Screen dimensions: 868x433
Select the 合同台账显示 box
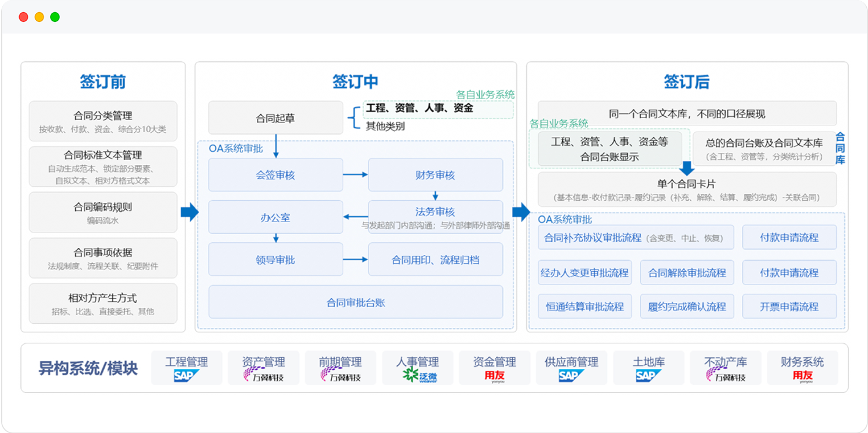[610, 149]
